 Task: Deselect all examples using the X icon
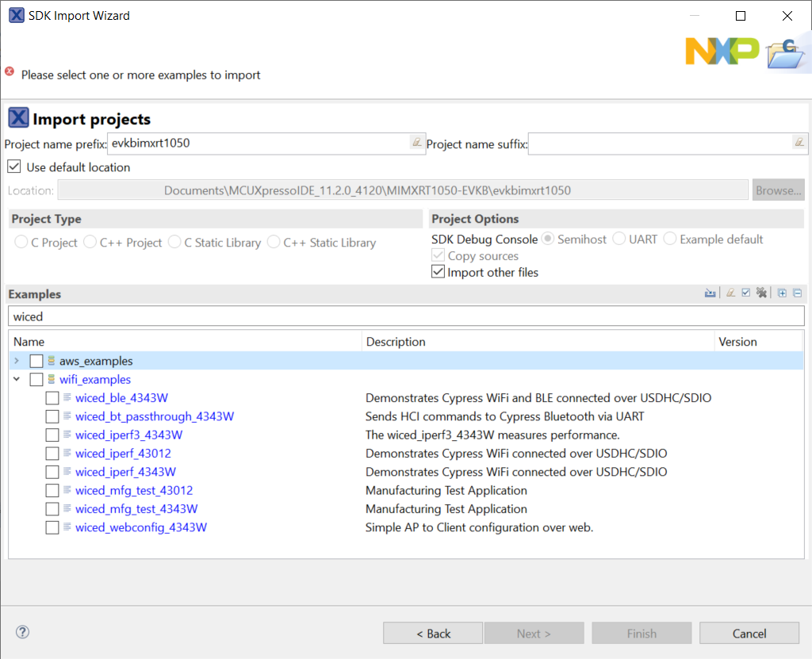click(762, 292)
